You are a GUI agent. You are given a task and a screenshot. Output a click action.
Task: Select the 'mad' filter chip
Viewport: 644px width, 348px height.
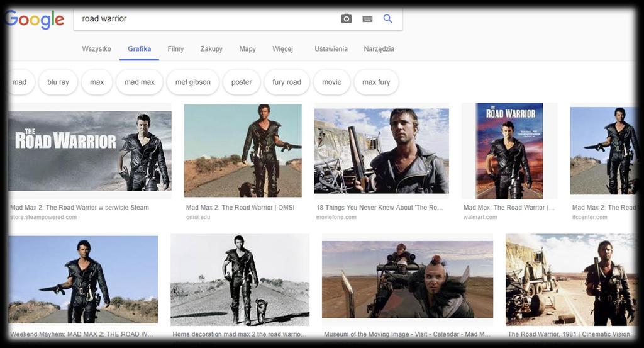pyautogui.click(x=21, y=82)
